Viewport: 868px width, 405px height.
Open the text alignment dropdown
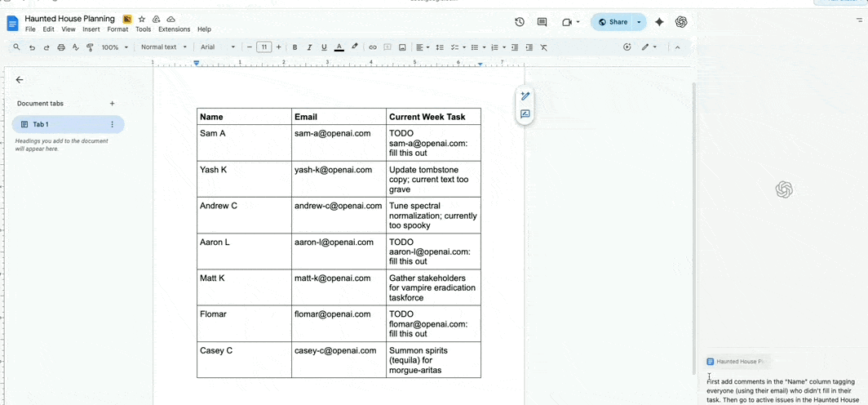click(423, 47)
